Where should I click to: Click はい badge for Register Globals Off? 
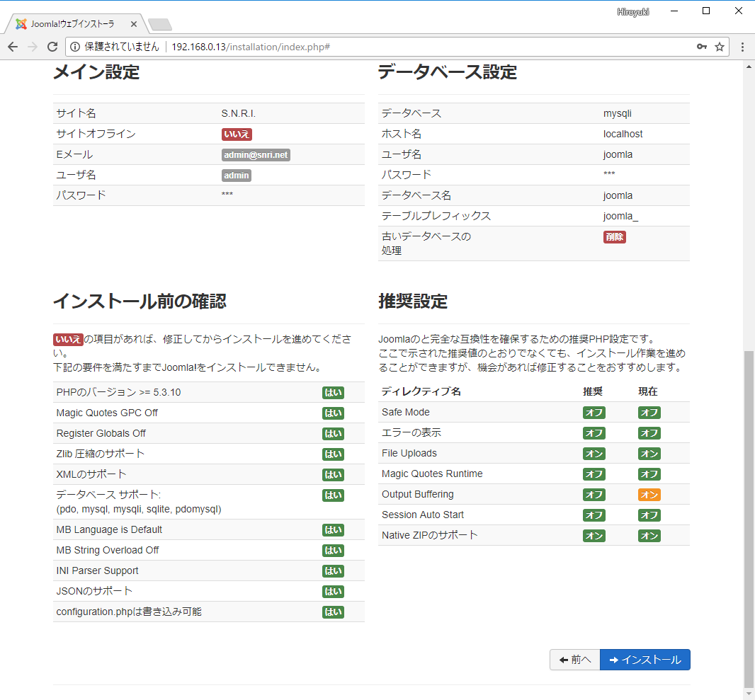pyautogui.click(x=333, y=433)
